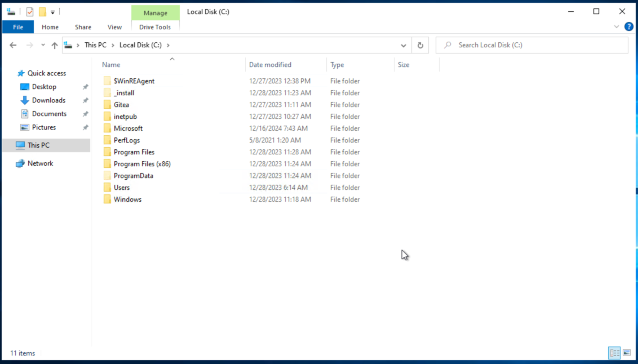The height and width of the screenshot is (364, 638).
Task: Expand the ribbon using the chevron
Action: tap(616, 26)
